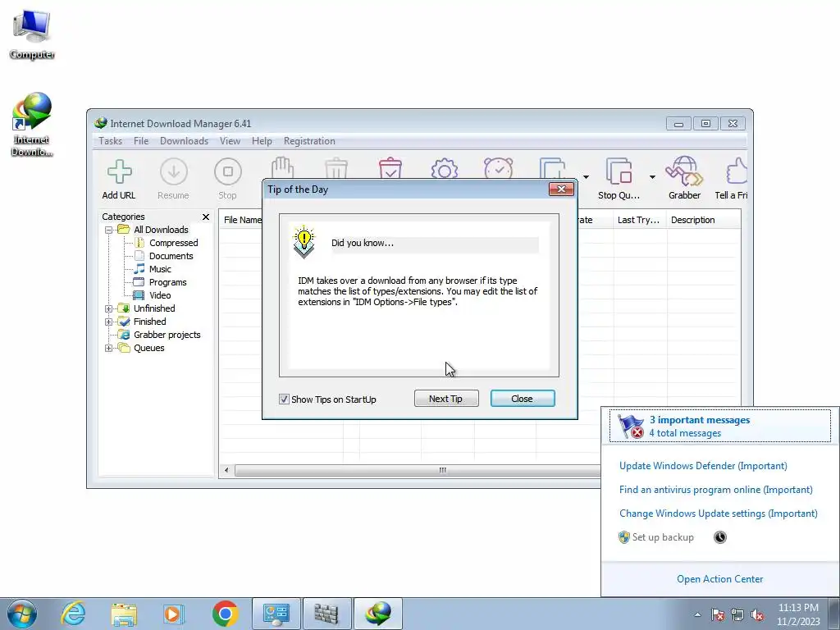Select Grabber projects in the tree
840x630 pixels.
coord(167,335)
